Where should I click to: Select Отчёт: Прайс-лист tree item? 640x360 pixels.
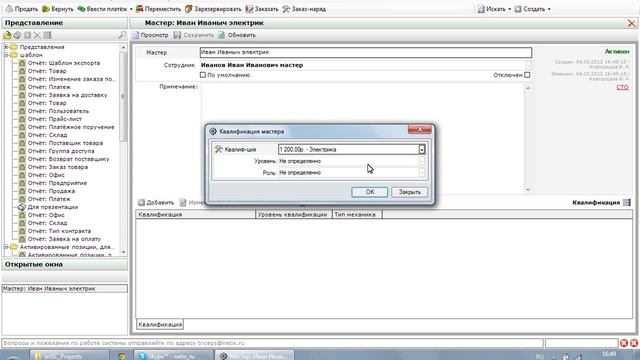click(55, 119)
